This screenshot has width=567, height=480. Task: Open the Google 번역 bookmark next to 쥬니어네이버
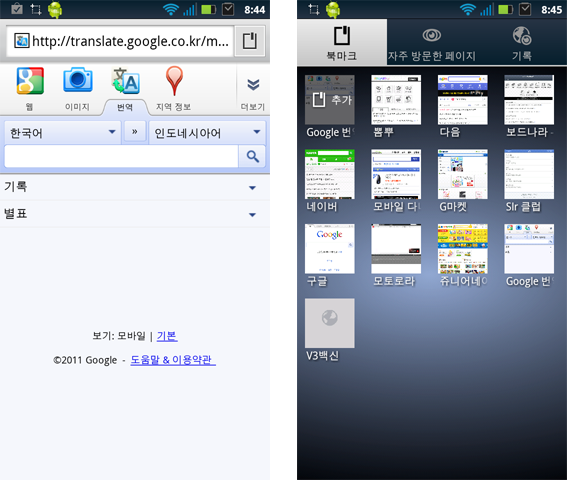[x=529, y=249]
